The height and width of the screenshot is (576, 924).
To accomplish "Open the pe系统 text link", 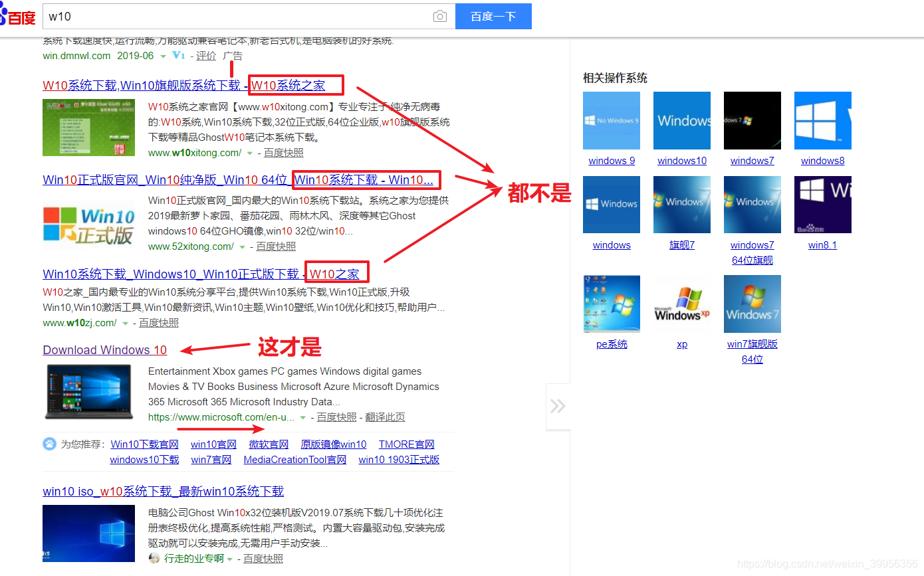I will [x=612, y=344].
